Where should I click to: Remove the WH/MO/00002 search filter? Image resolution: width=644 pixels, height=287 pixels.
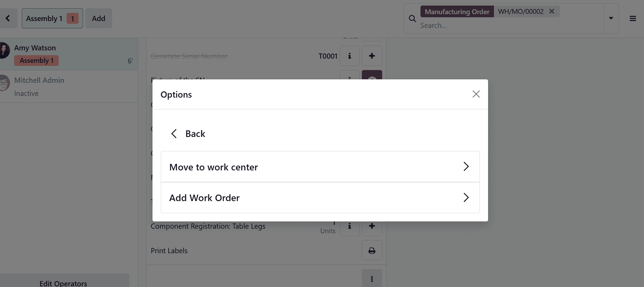551,11
